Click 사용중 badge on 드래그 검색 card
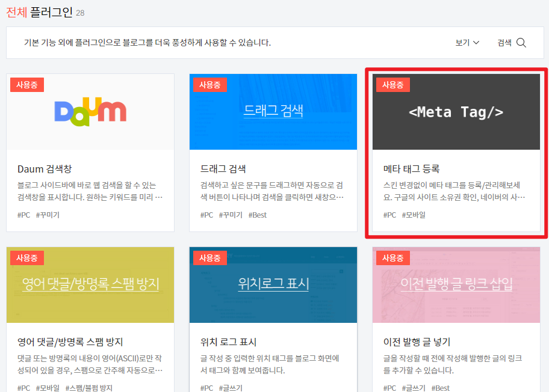 tap(209, 85)
